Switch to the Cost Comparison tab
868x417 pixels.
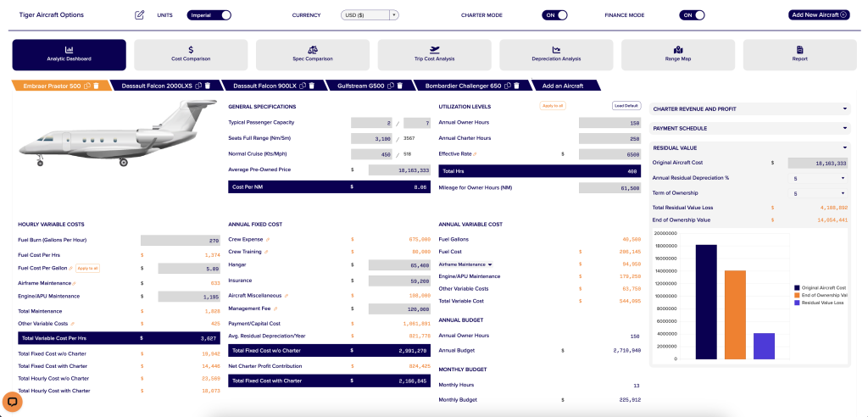pyautogui.click(x=191, y=54)
